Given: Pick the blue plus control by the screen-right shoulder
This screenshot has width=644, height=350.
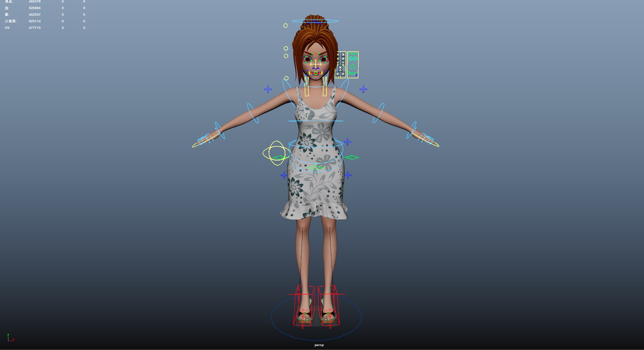Looking at the screenshot, I should [363, 89].
